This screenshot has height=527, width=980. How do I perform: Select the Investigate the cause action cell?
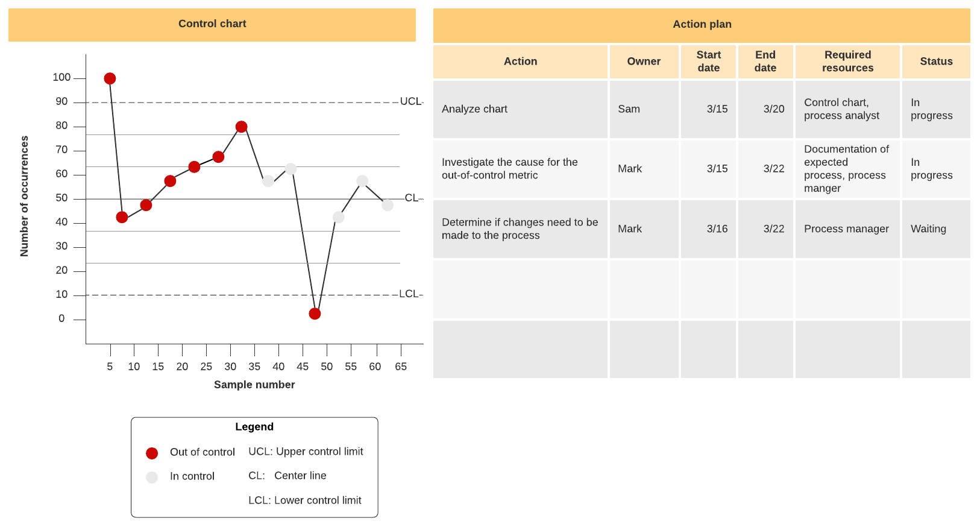520,169
